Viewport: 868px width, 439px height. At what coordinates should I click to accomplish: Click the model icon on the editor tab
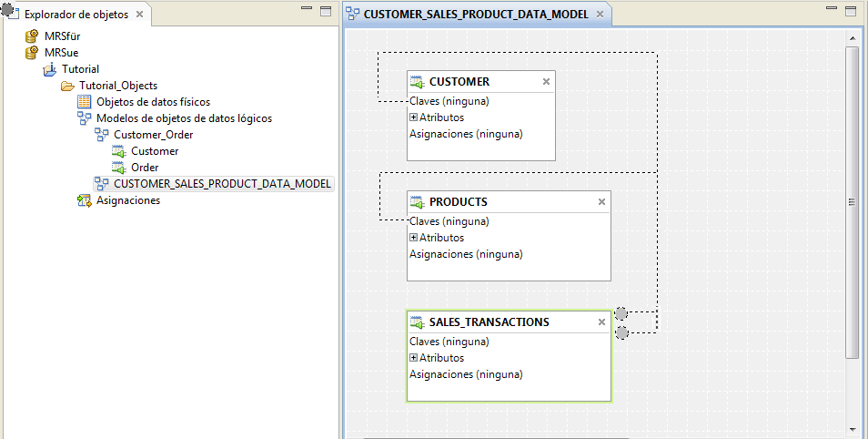pos(353,15)
